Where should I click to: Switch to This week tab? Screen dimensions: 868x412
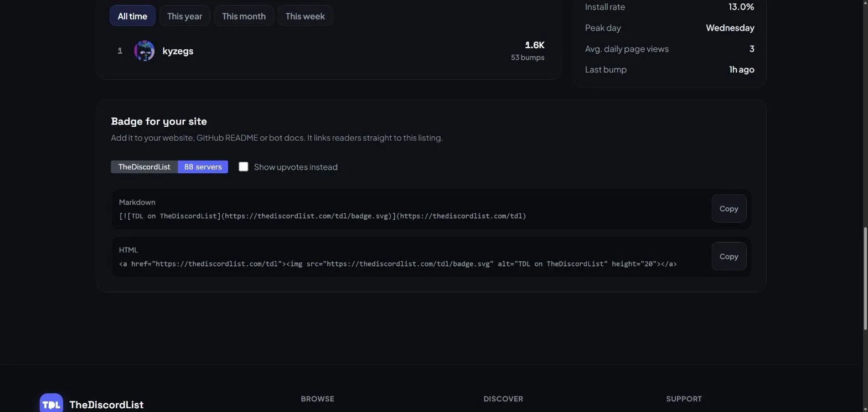point(305,16)
